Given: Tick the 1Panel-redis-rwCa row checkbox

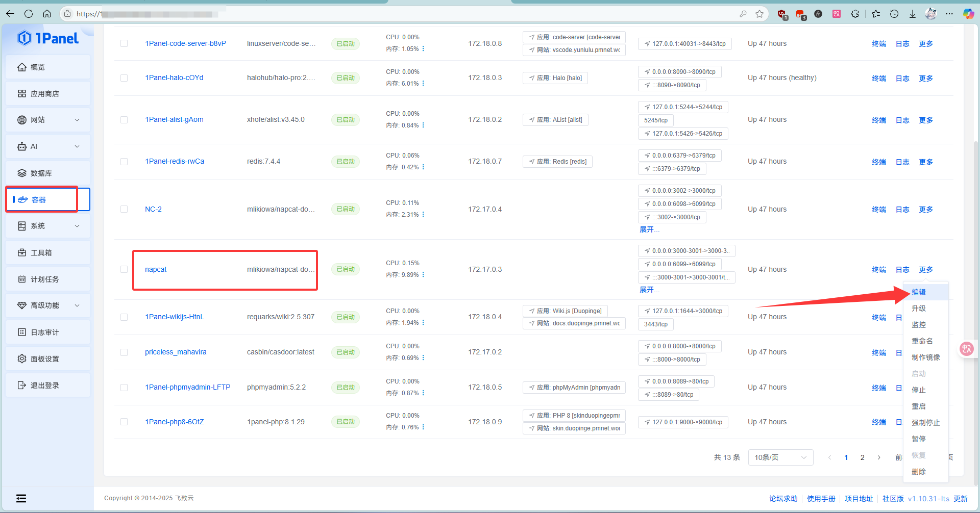Looking at the screenshot, I should click(x=124, y=162).
